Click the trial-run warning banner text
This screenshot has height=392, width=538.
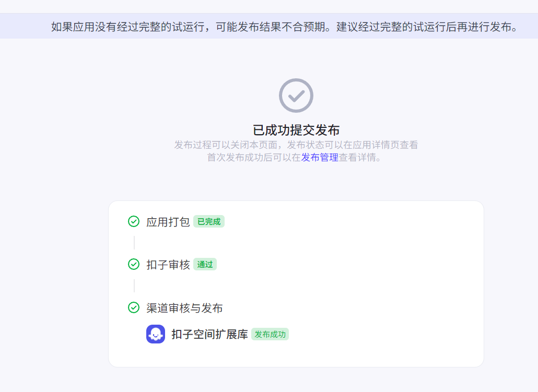pos(284,27)
